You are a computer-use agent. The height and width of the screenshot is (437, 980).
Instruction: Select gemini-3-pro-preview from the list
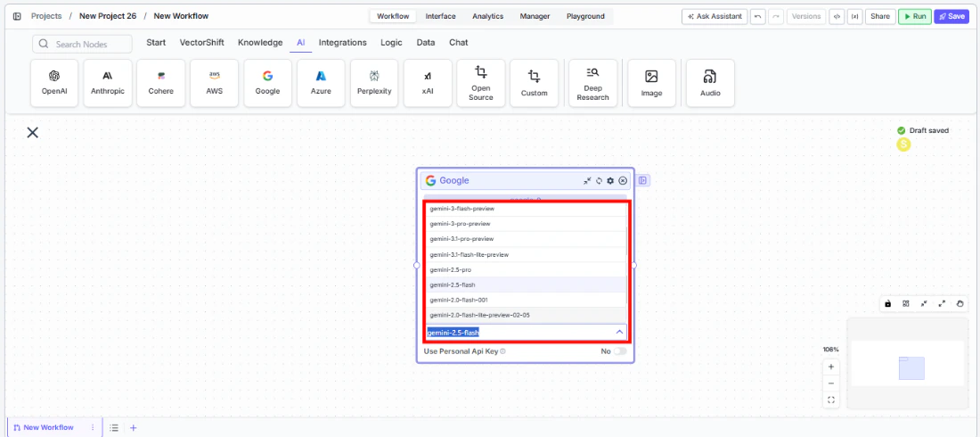[526, 224]
